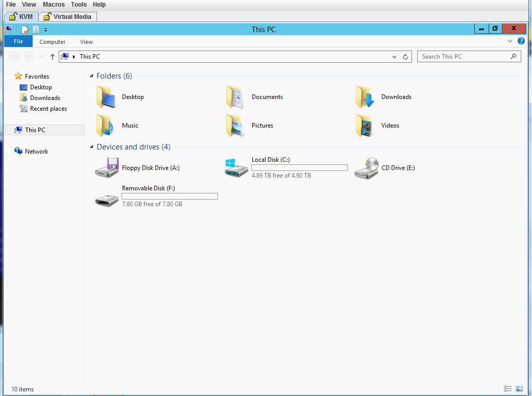Screen dimensions: 532x396
Task: Open the Videos folder icon
Action: (365, 126)
